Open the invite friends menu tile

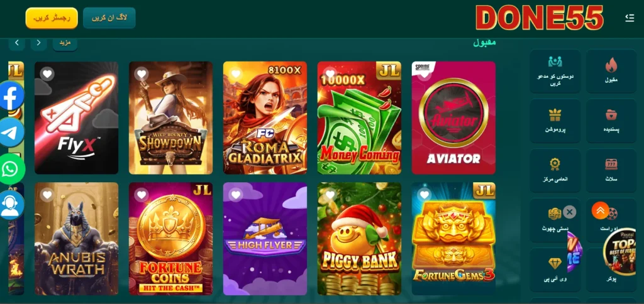pos(555,72)
